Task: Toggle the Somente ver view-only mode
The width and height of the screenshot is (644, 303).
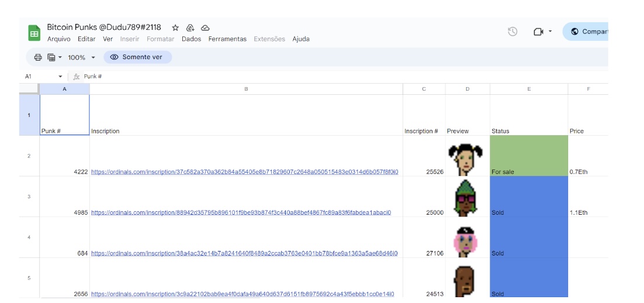Action: tap(137, 57)
